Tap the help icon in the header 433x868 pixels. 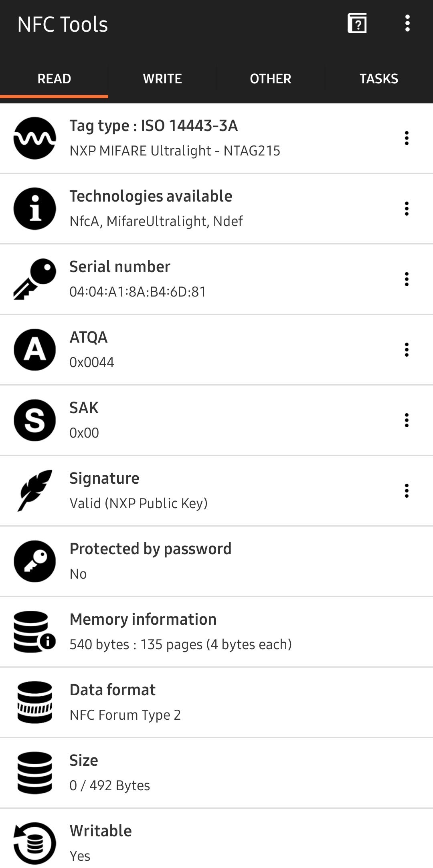coord(357,24)
